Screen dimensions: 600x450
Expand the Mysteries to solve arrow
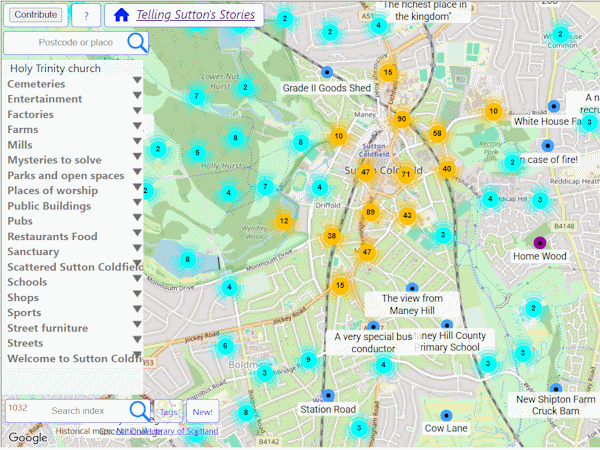(x=137, y=156)
